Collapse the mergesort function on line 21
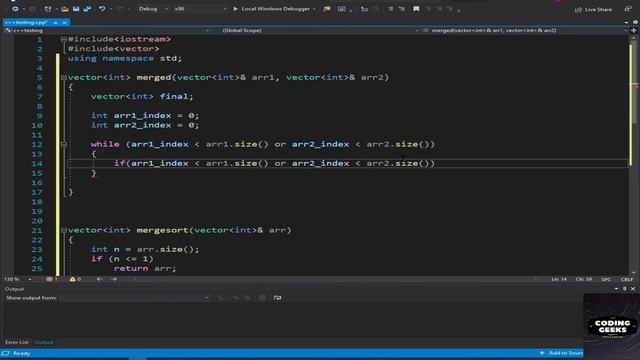The height and width of the screenshot is (360, 640). [x=64, y=231]
